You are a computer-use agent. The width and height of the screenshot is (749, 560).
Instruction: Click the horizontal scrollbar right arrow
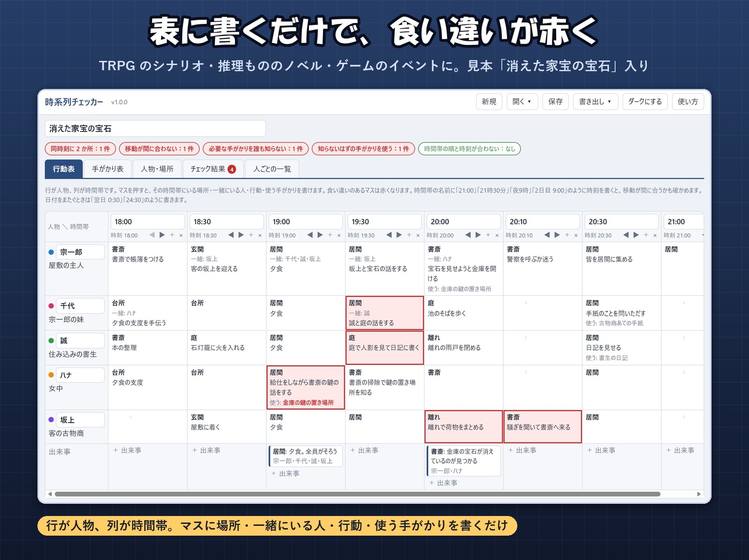point(698,494)
